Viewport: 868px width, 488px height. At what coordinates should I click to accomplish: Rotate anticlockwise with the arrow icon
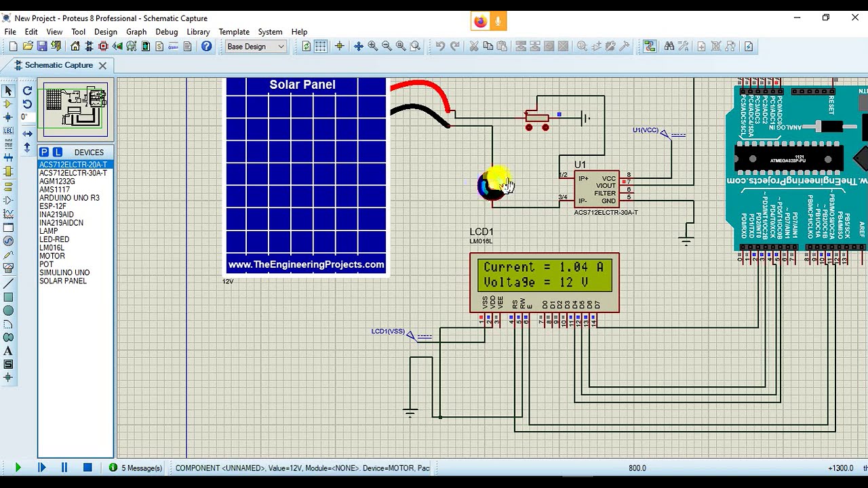(27, 104)
